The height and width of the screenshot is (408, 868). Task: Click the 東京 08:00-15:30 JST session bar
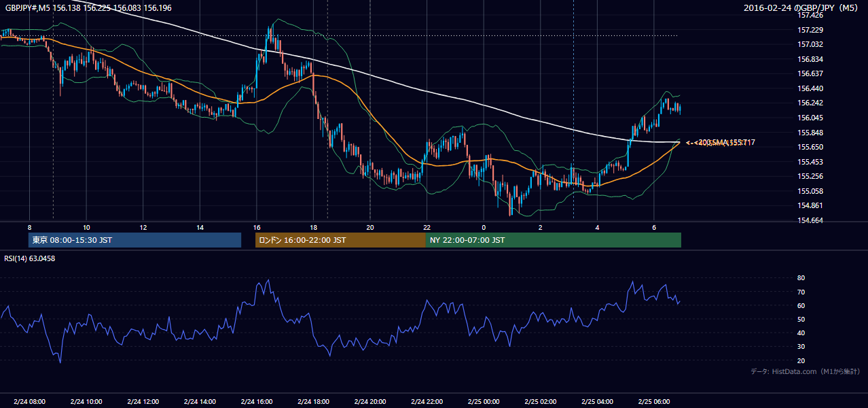click(134, 240)
